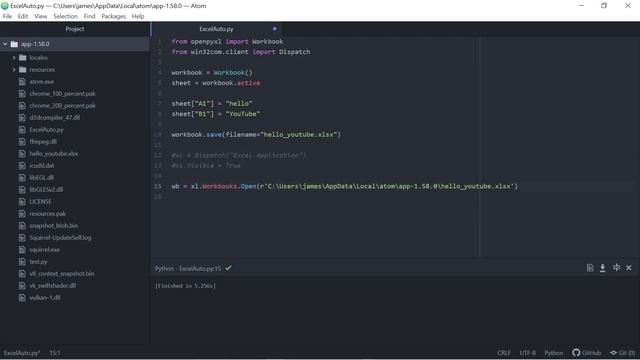
Task: Open the Git panel from status bar
Action: 622,353
